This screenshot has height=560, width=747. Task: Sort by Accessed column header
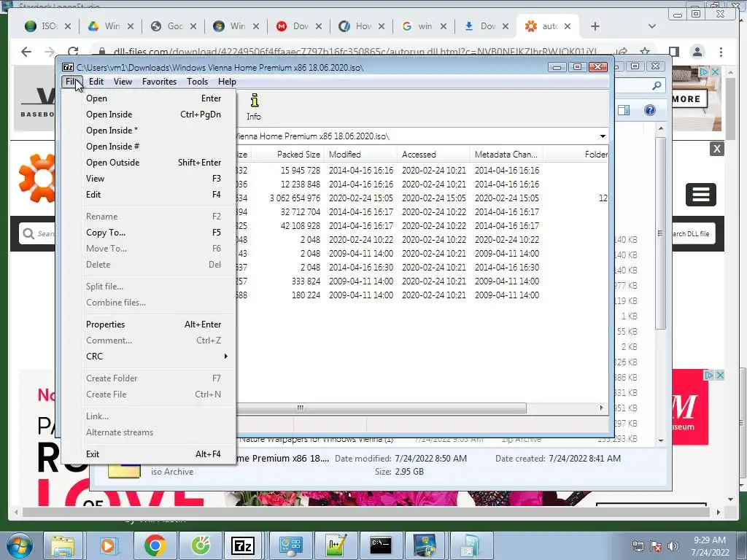coord(433,155)
